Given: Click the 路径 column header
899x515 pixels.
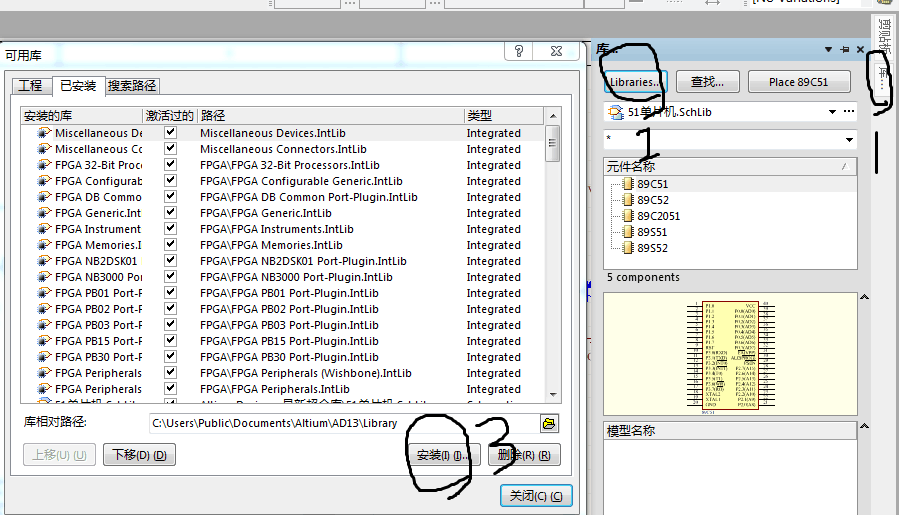Looking at the screenshot, I should coord(330,115).
